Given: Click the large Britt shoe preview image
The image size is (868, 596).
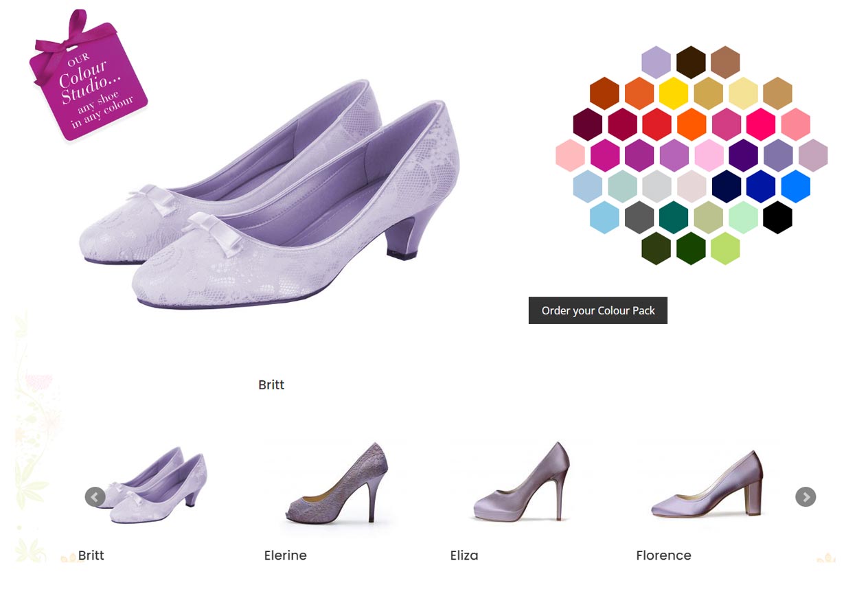Looking at the screenshot, I should 269,194.
